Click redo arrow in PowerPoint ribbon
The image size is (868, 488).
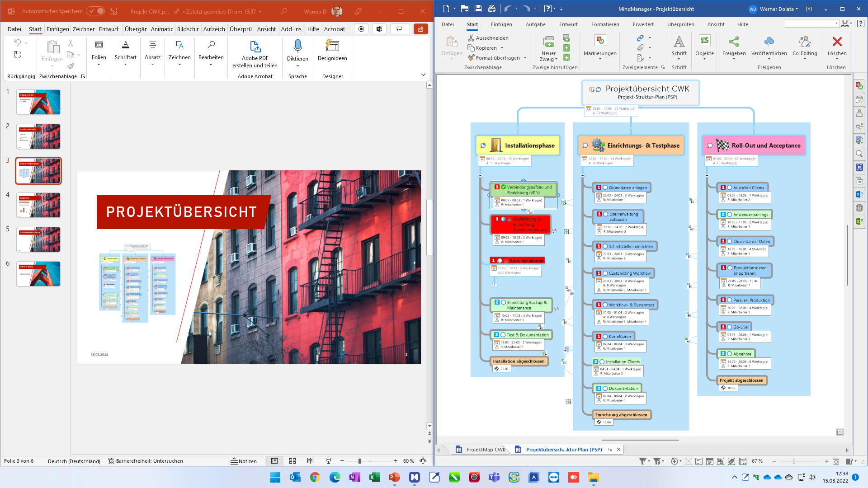click(17, 55)
